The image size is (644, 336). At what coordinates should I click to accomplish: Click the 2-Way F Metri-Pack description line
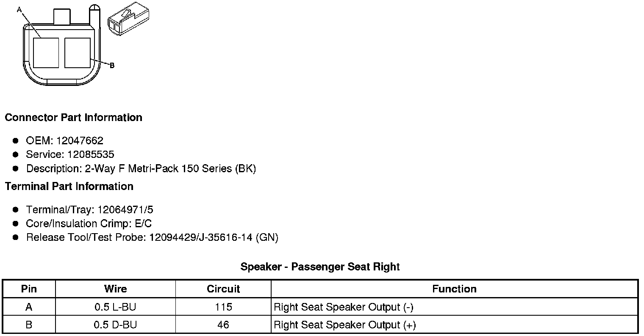coord(141,168)
